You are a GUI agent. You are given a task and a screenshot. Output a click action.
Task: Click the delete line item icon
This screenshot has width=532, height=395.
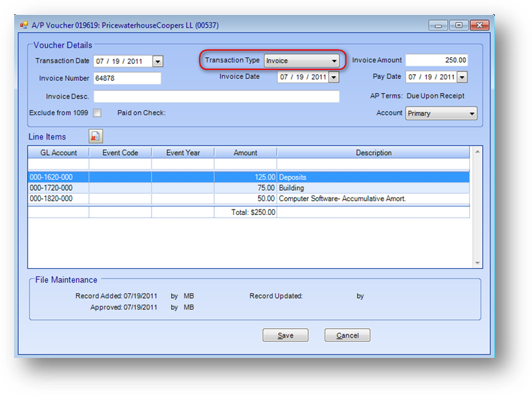pos(96,136)
